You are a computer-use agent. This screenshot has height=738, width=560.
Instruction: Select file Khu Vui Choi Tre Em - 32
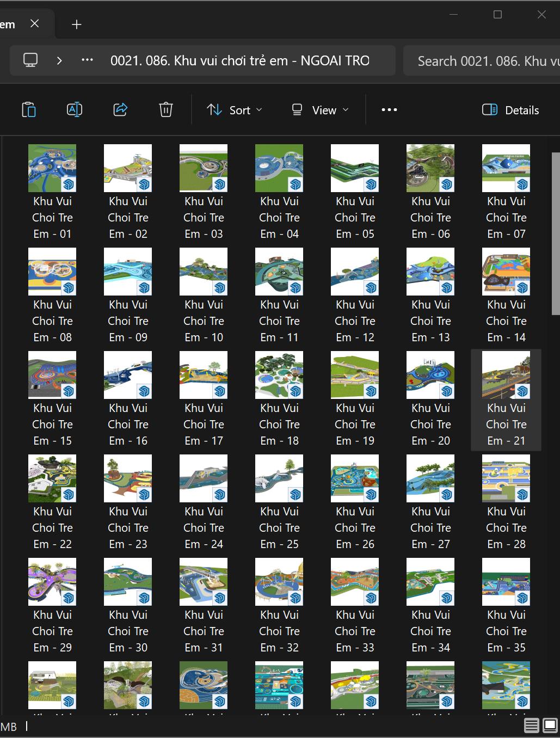click(279, 605)
